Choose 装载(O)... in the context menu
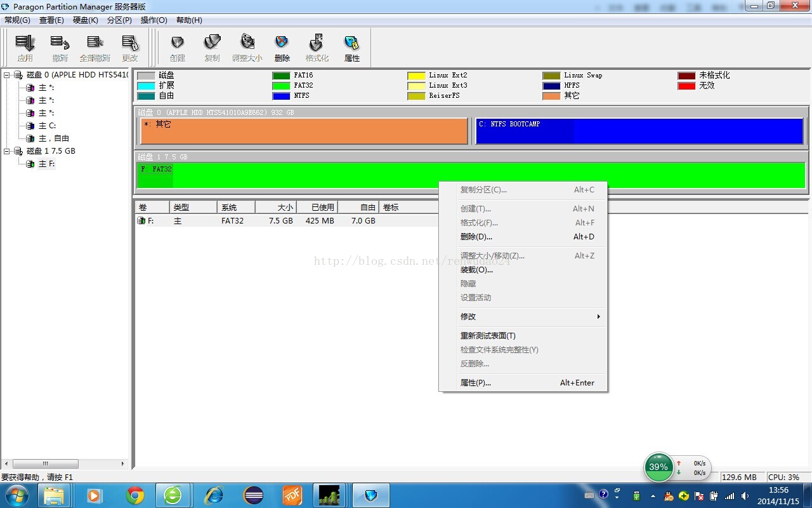Viewport: 812px width, 508px height. pos(523,270)
